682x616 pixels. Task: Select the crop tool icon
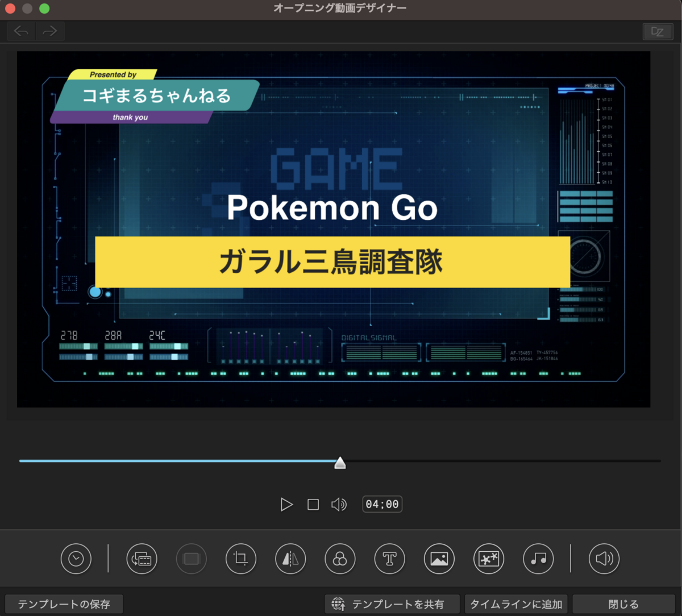click(241, 559)
